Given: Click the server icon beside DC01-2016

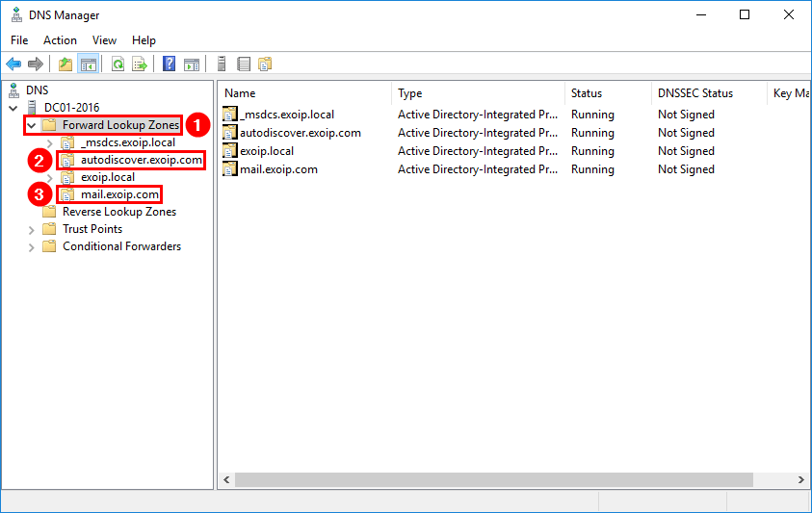Looking at the screenshot, I should pyautogui.click(x=32, y=108).
